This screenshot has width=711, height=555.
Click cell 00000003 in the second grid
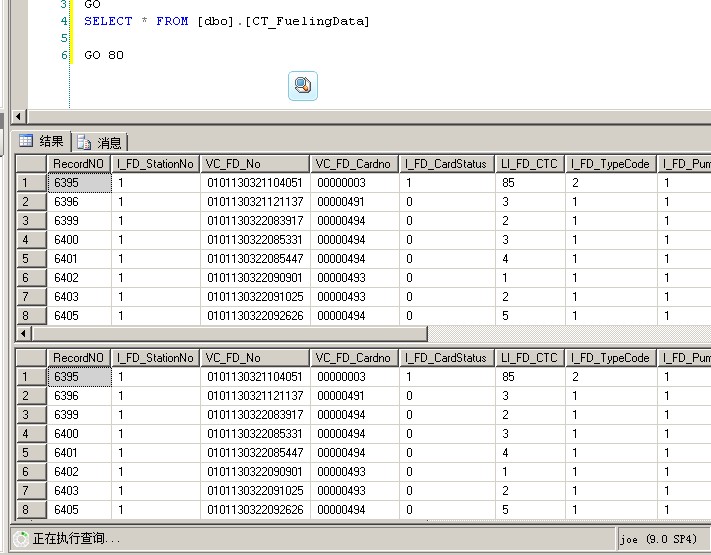click(x=355, y=377)
